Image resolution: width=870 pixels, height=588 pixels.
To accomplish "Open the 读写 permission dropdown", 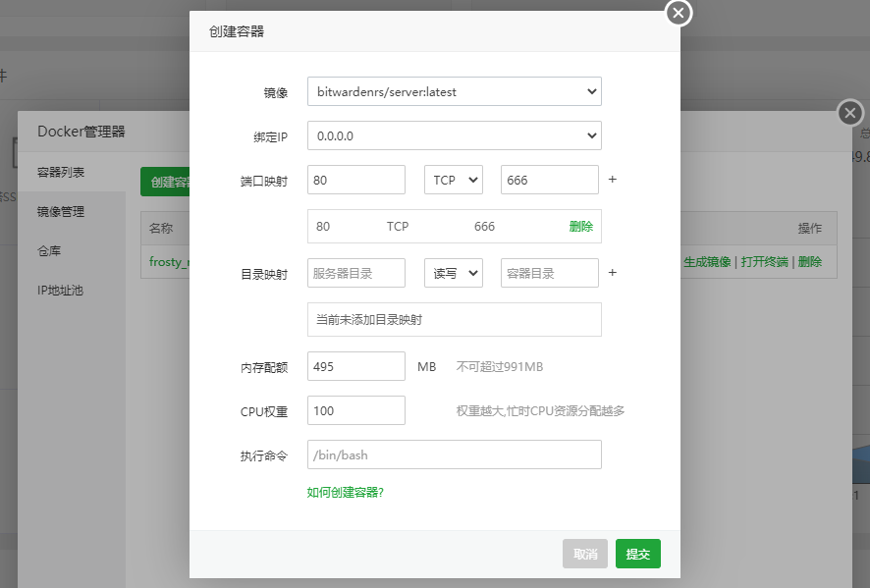I will pos(453,272).
